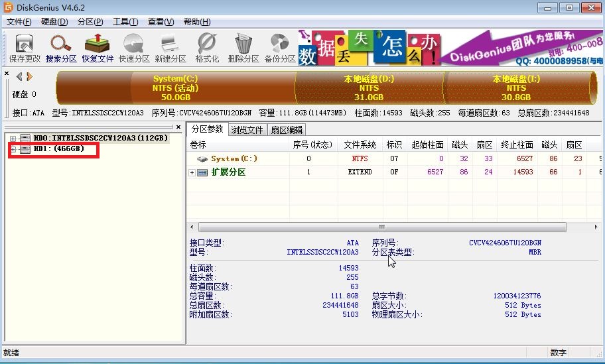Screen dimensions: 605x364
Task: Click the 格式化 (Format) toolbar icon
Action: [207, 47]
